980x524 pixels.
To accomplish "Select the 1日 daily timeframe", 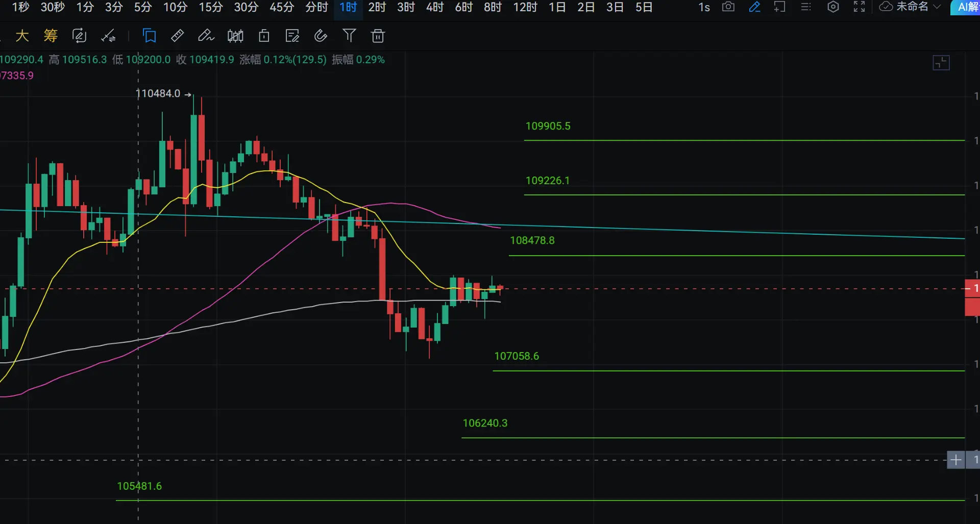I will pyautogui.click(x=557, y=7).
